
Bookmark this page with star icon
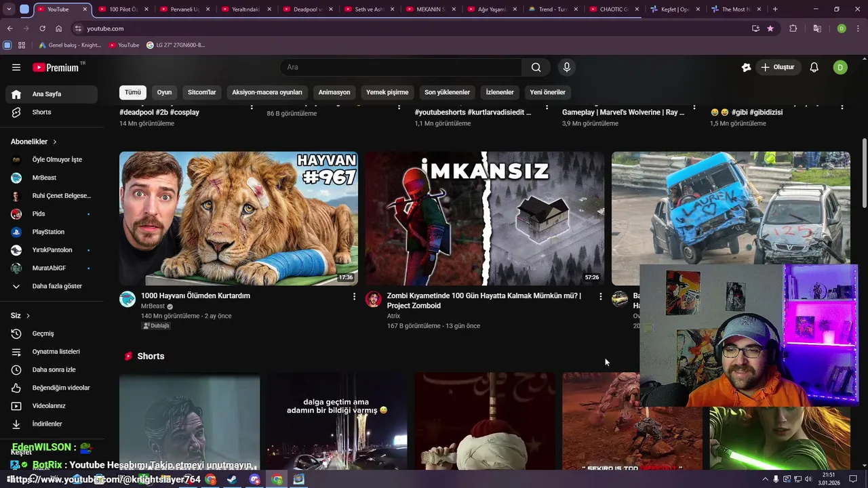point(770,28)
